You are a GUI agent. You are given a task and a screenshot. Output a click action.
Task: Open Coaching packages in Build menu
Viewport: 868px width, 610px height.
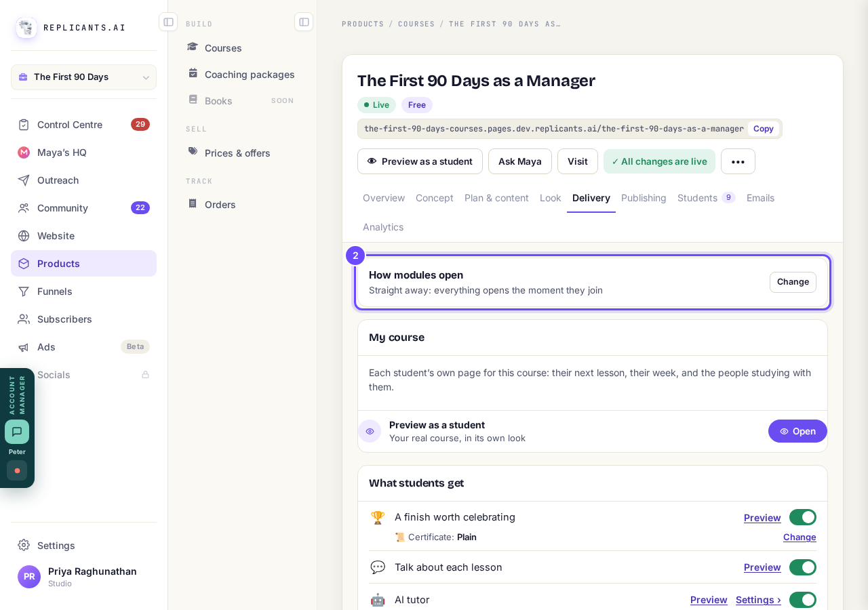coord(241,74)
